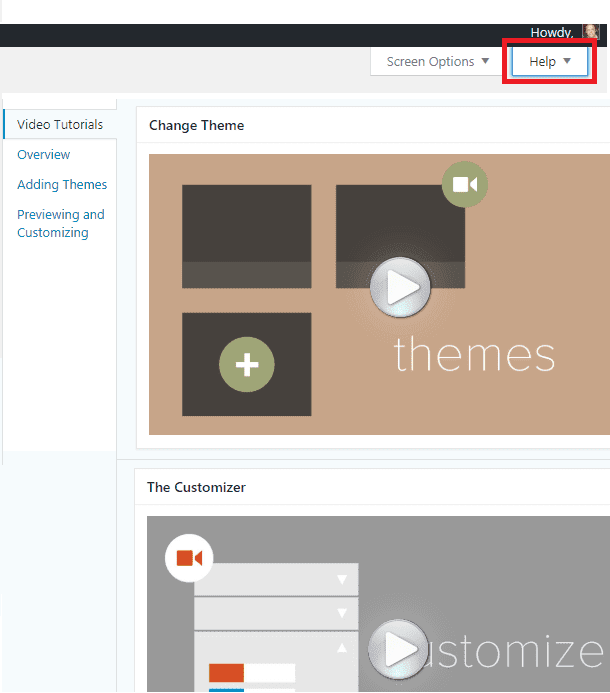Click the orange video camera icon
This screenshot has width=610, height=693.
pos(189,558)
